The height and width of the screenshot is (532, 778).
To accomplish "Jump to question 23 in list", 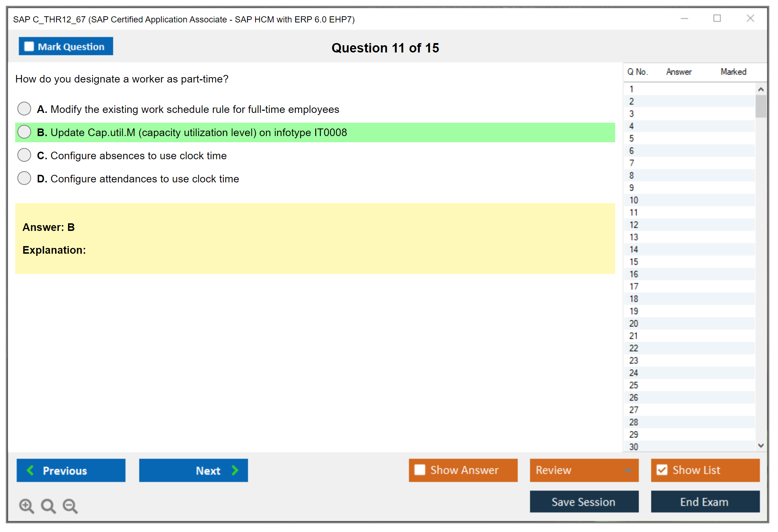I will (x=634, y=360).
